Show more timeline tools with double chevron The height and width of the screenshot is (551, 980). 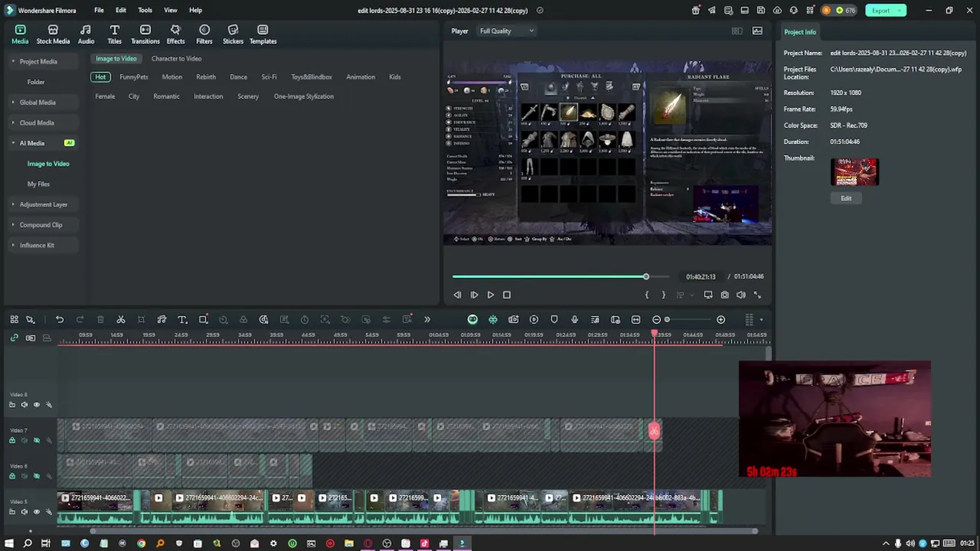coord(427,319)
